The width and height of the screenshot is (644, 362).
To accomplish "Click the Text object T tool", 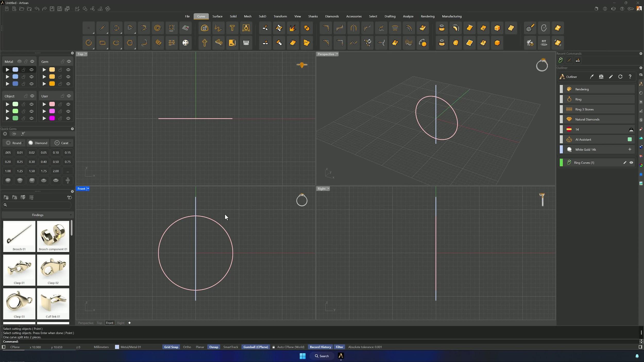I will [x=232, y=28].
